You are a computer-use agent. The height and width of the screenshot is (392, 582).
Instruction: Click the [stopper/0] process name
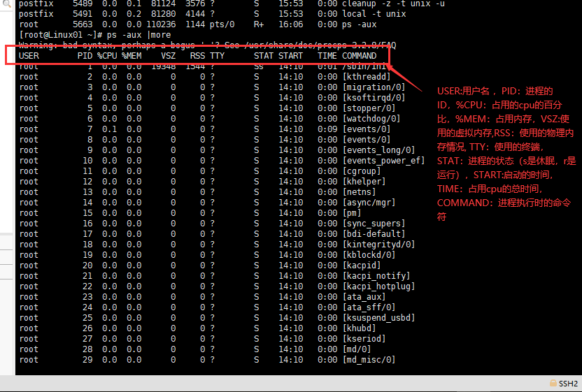[369, 108]
